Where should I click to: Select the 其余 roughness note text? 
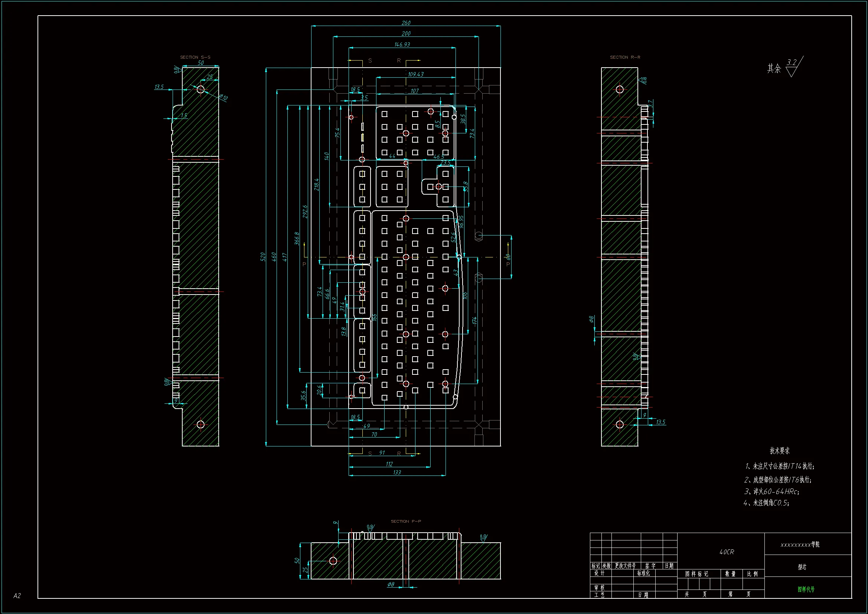774,68
